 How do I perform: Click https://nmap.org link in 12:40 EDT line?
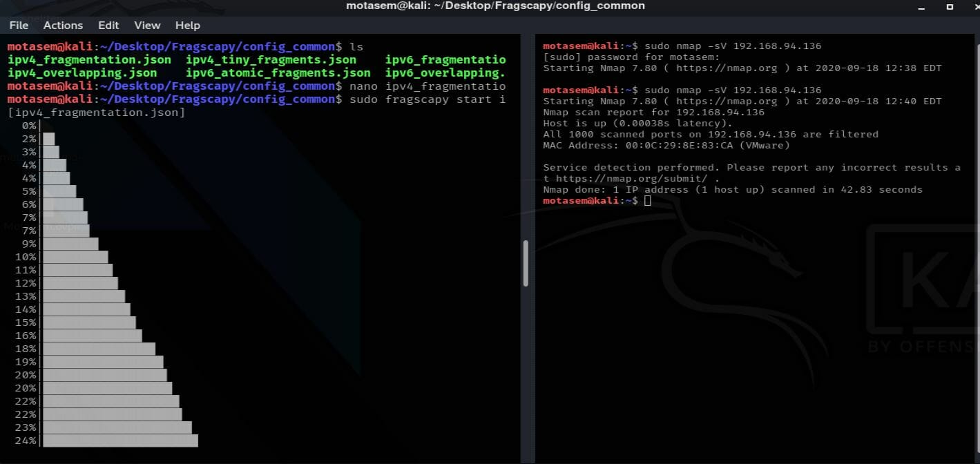click(x=726, y=101)
